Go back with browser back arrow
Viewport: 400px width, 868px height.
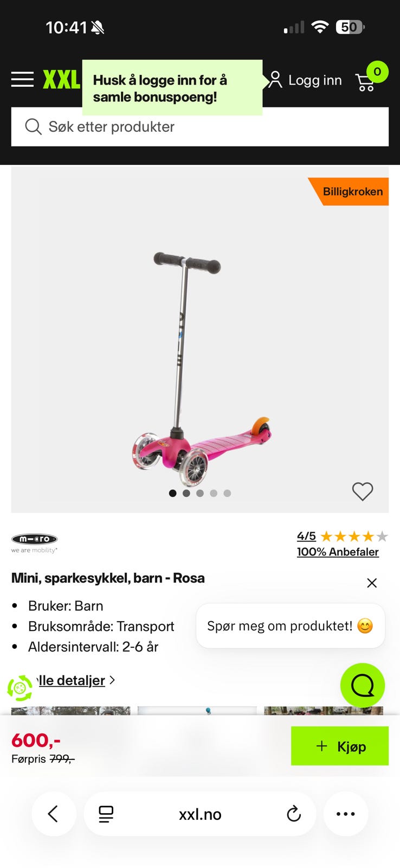click(54, 814)
